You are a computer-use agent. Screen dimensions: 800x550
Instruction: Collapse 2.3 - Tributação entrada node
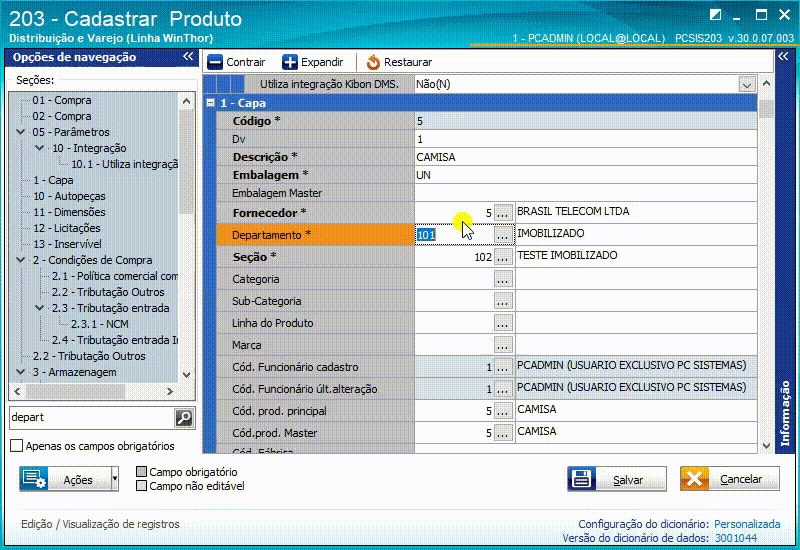pyautogui.click(x=40, y=308)
